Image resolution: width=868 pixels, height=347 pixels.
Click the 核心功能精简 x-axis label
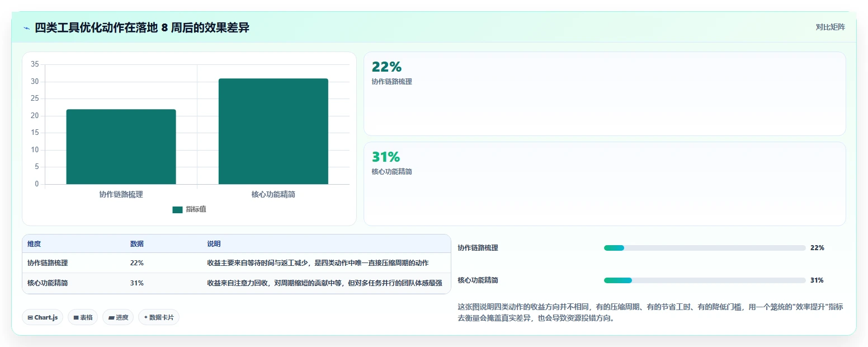pyautogui.click(x=273, y=195)
